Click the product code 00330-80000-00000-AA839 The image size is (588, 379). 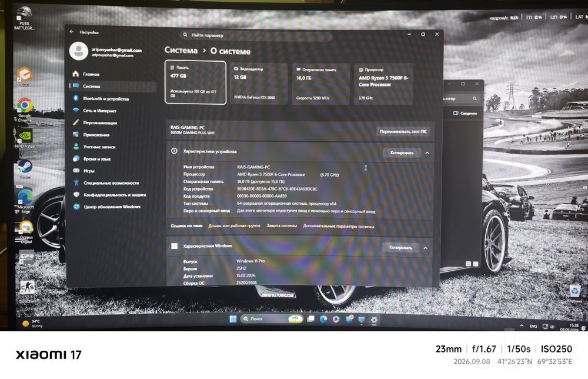point(262,196)
